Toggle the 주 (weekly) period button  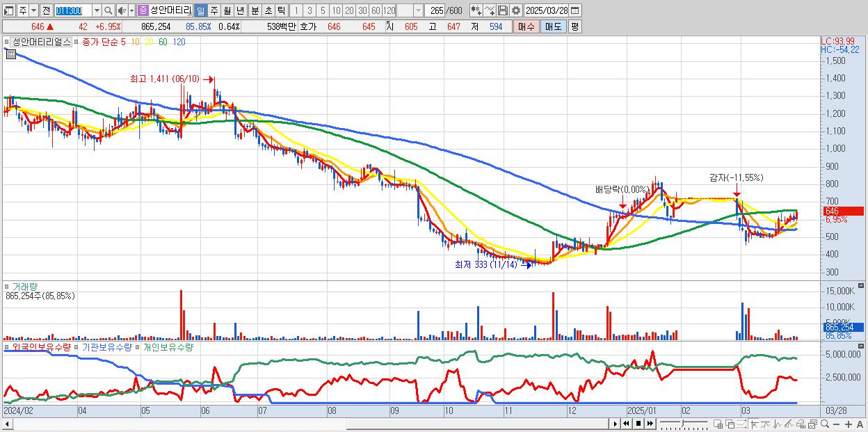coord(214,10)
